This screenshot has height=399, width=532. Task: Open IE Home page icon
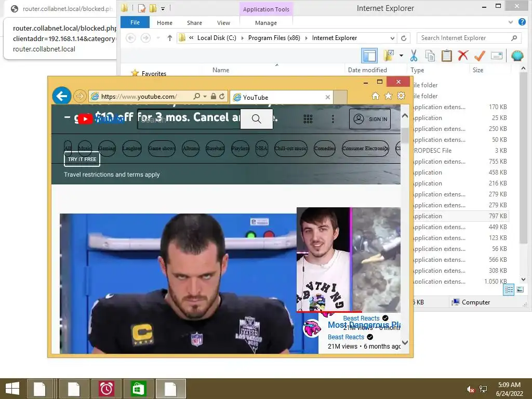tap(375, 96)
